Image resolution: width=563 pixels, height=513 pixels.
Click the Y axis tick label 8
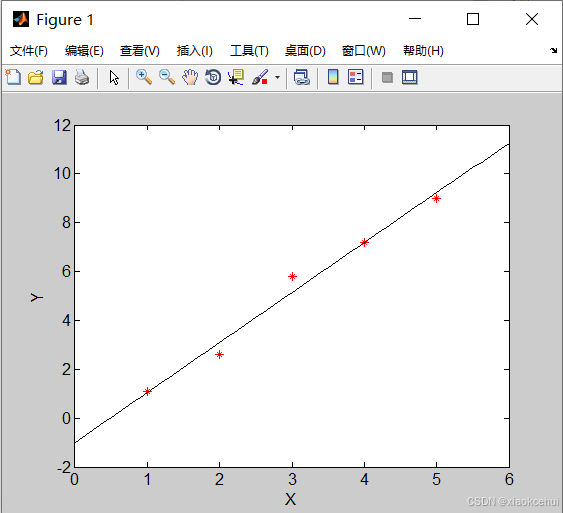tap(66, 223)
